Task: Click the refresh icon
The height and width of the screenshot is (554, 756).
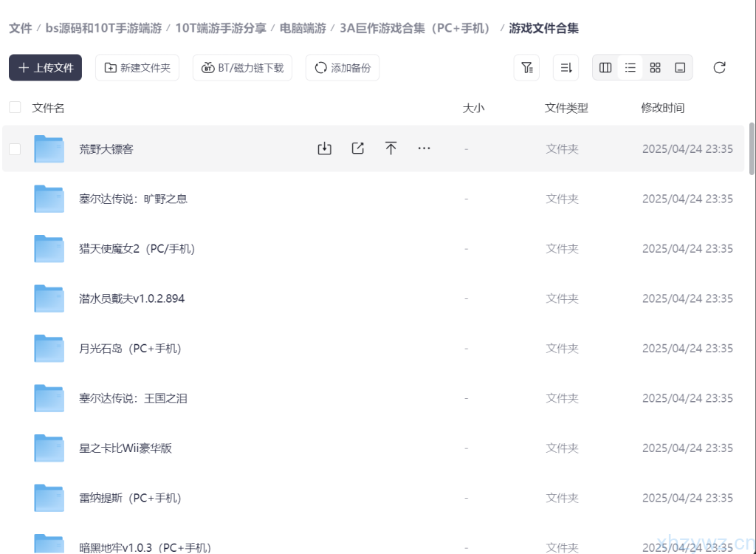Action: 719,68
